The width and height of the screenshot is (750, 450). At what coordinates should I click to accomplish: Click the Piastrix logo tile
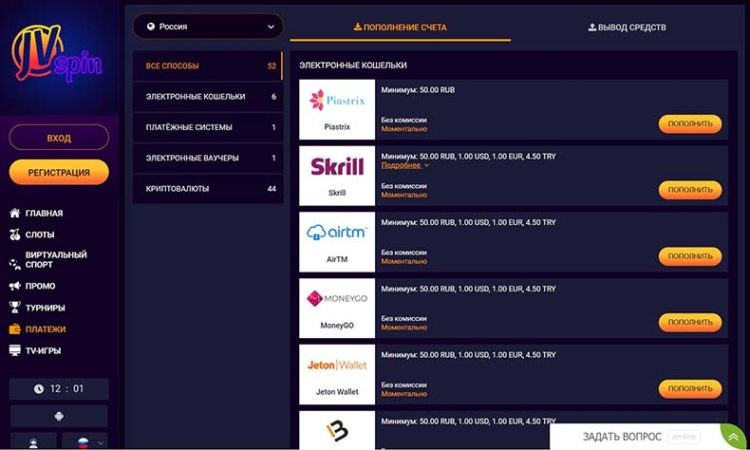(x=337, y=110)
